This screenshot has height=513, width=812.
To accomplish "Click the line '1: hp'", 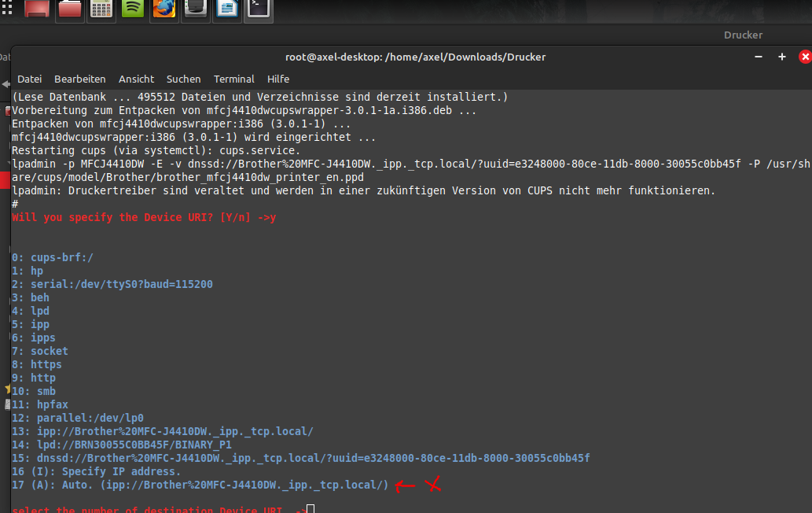I will tap(28, 271).
